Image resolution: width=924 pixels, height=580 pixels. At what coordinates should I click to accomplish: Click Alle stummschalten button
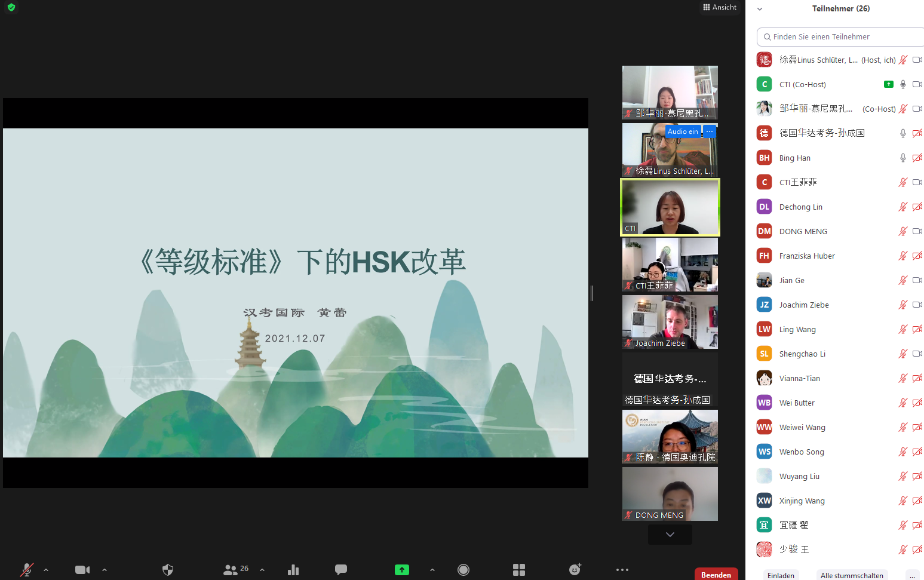tap(852, 575)
